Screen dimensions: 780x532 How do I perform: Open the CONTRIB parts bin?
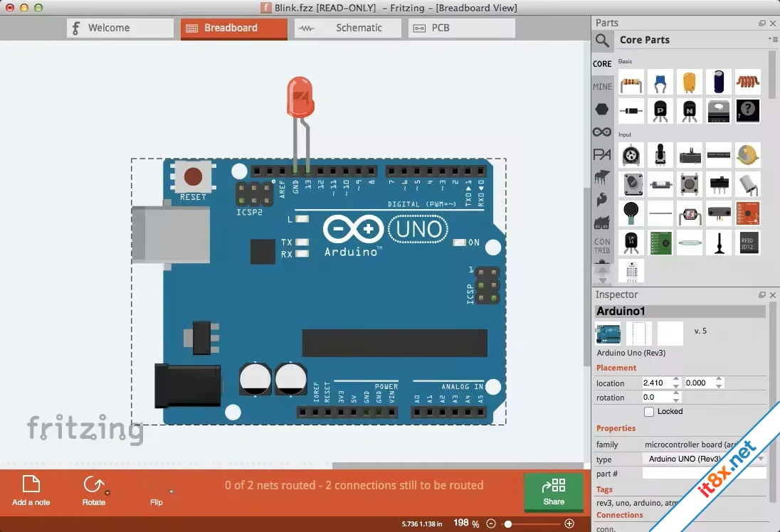click(x=602, y=246)
